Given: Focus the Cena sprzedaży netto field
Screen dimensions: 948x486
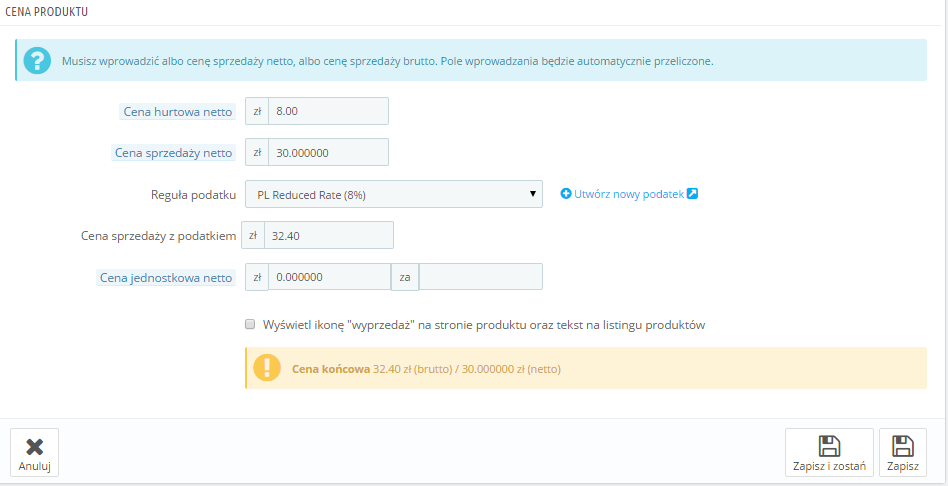Looking at the screenshot, I should point(328,152).
